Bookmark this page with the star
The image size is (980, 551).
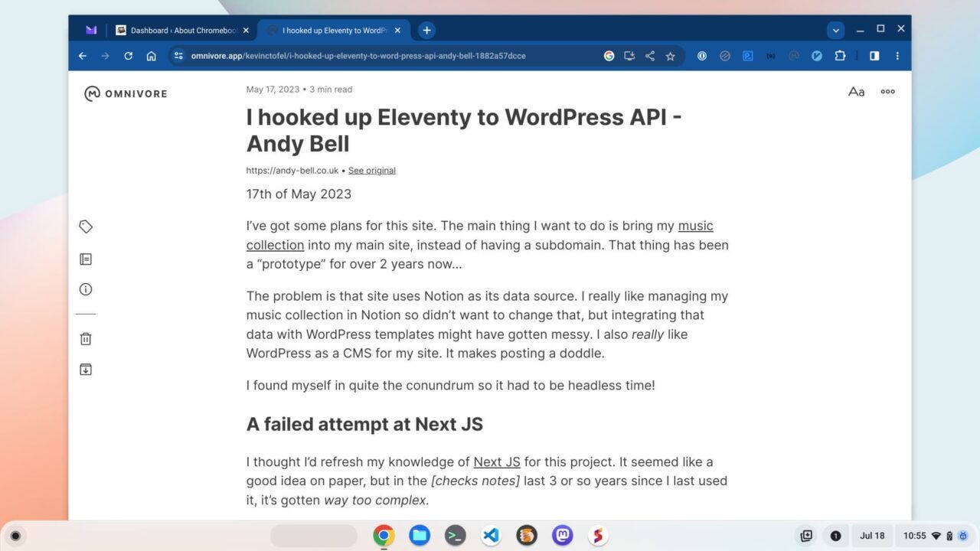[x=671, y=56]
